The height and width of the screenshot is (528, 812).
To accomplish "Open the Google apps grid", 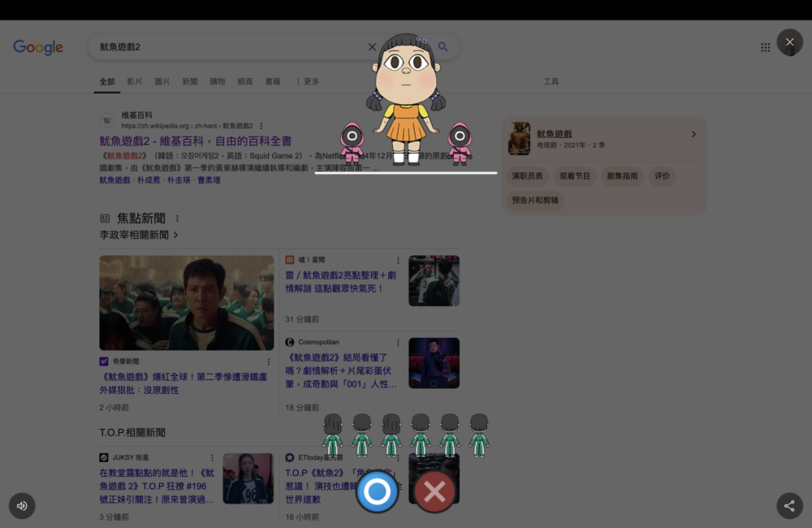I will pos(765,48).
